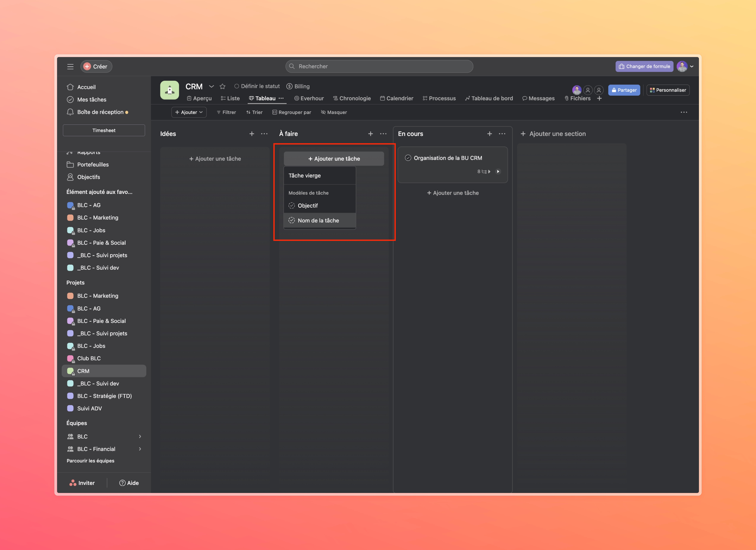Select Nom de la tâche template

[x=320, y=220]
